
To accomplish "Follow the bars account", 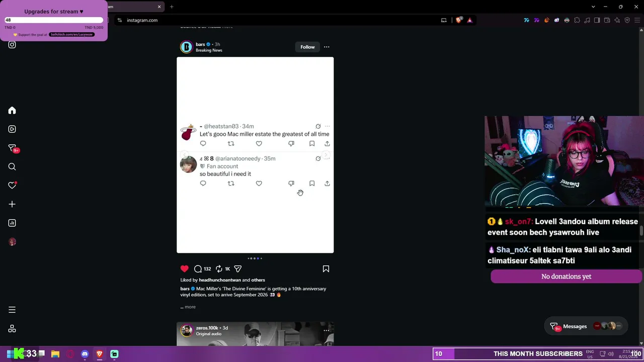I will 307,47.
